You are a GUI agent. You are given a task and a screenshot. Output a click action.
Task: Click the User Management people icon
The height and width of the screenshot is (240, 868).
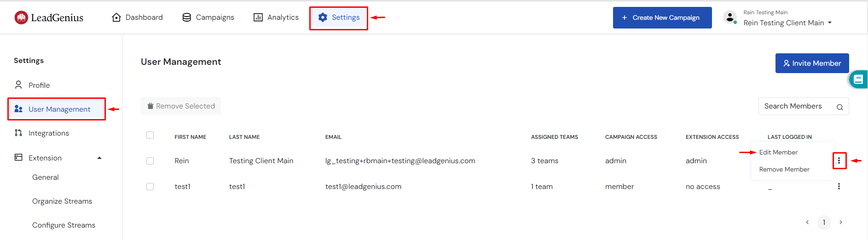(x=18, y=109)
